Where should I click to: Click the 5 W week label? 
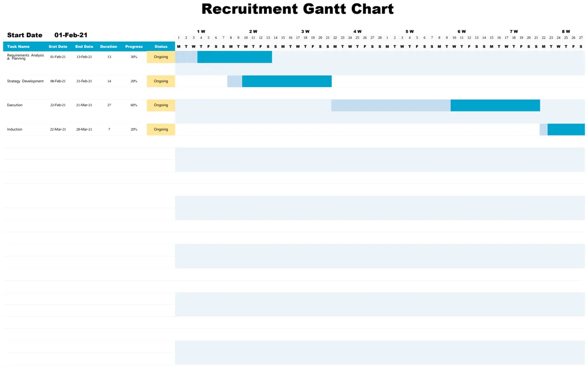pos(409,31)
